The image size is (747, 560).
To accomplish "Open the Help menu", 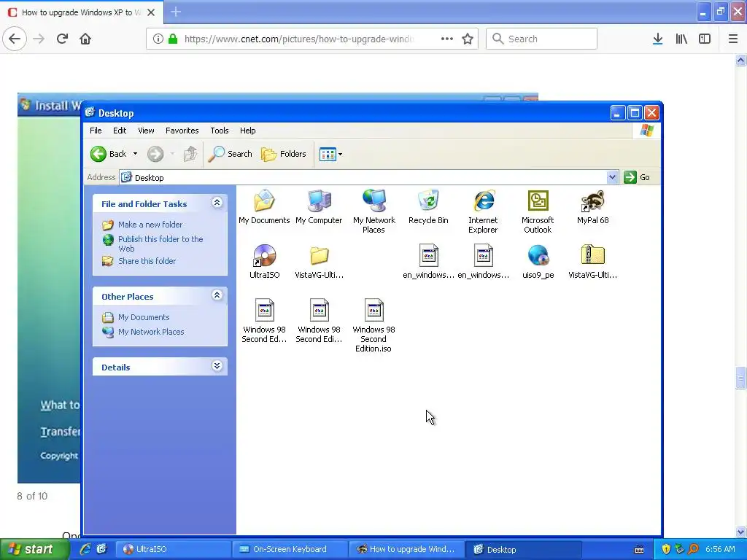I will [x=247, y=131].
